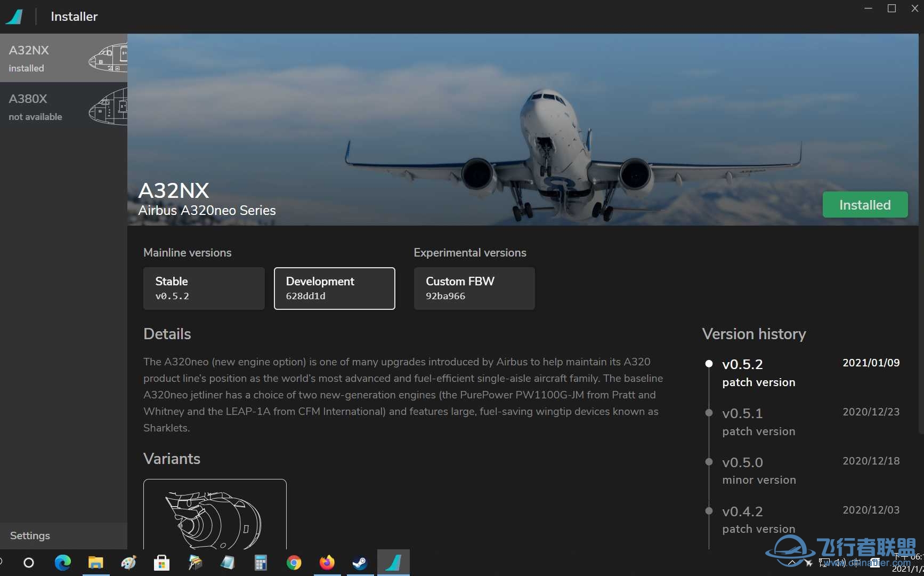Screen dimensions: 924x576
Task: Open Firefox from the taskbar
Action: pyautogui.click(x=327, y=563)
